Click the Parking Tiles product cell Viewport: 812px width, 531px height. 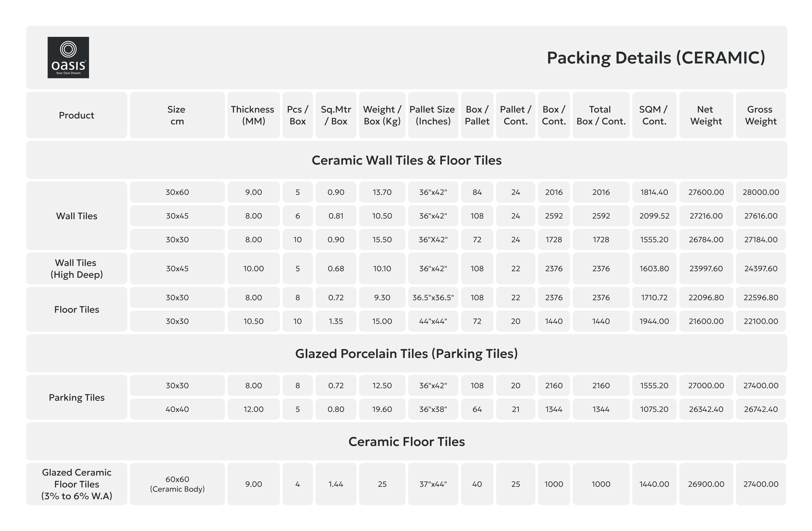coord(76,398)
